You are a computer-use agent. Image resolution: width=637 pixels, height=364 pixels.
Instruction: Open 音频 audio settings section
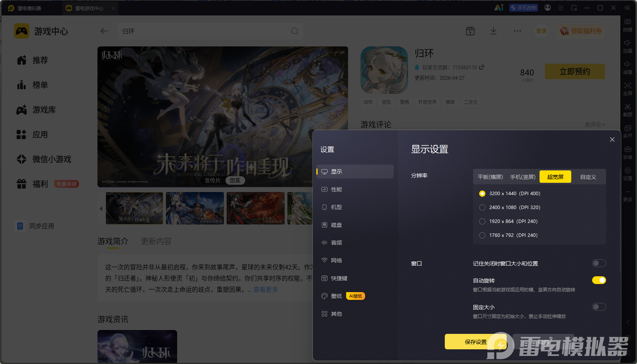click(x=355, y=243)
